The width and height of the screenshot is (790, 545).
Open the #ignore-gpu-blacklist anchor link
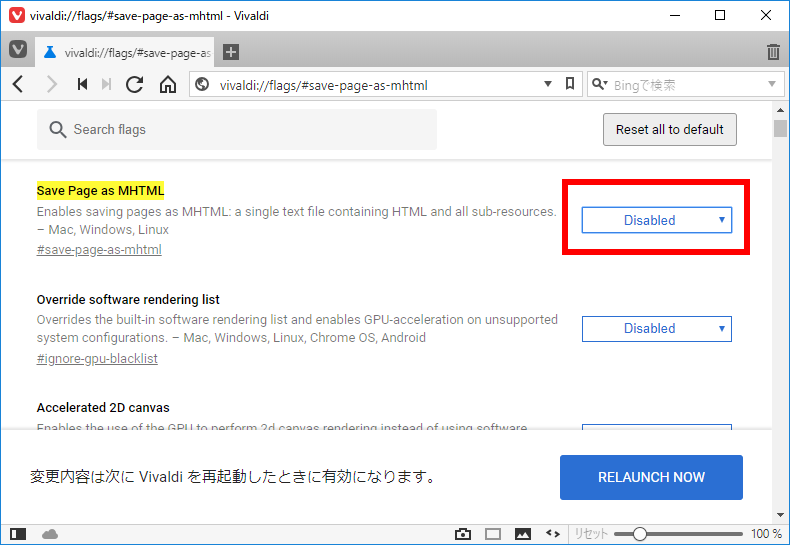click(97, 359)
